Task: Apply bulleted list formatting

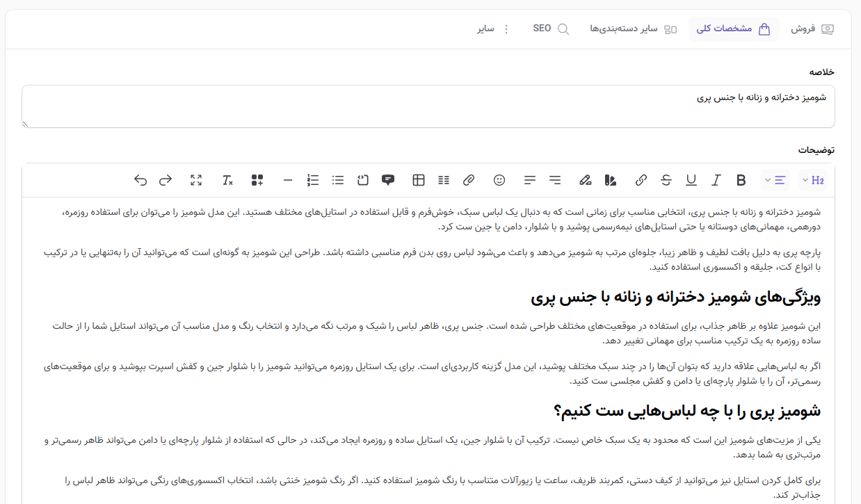Action: point(338,180)
